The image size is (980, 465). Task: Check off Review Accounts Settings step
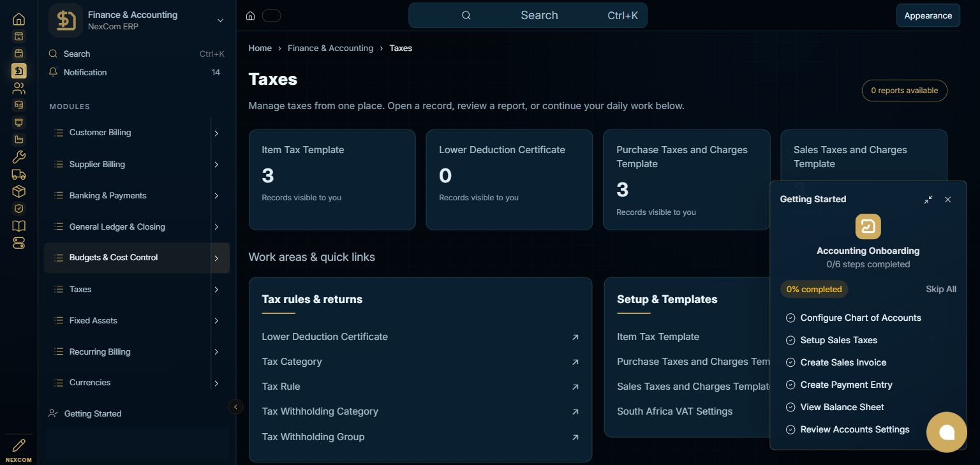tap(791, 429)
